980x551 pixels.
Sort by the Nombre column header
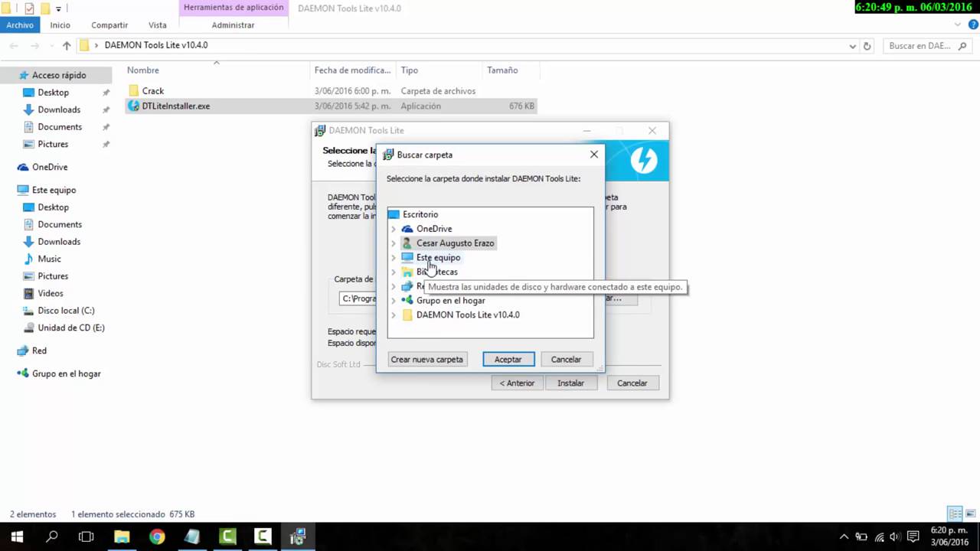tap(143, 70)
